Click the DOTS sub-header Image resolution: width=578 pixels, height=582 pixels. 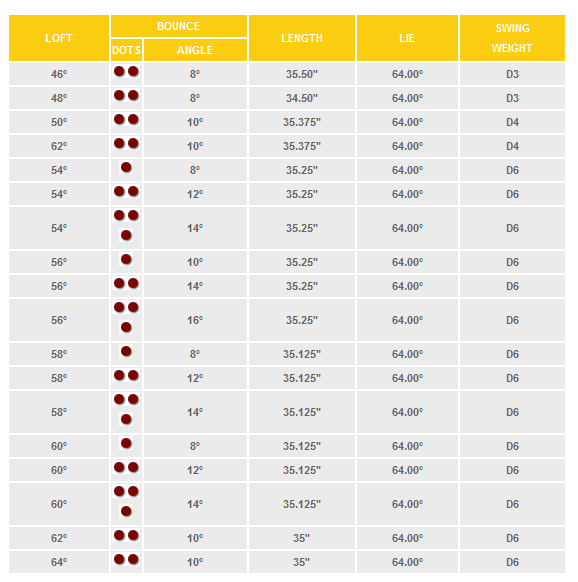click(x=126, y=50)
